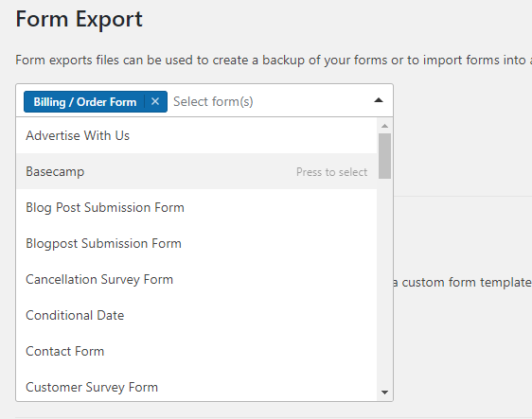Screen dimensions: 532x419
Task: Choose Blogpost Submission Form
Action: 197,243
